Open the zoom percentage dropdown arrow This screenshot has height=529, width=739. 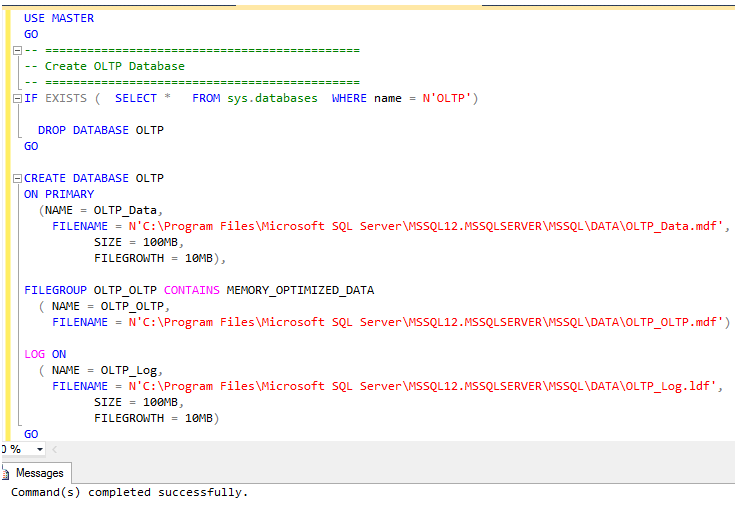point(38,449)
